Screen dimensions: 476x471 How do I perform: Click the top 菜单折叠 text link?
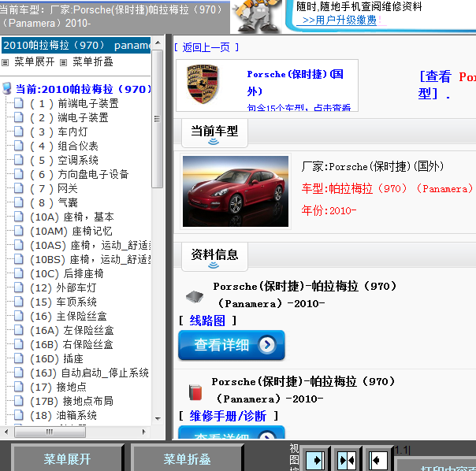[93, 62]
